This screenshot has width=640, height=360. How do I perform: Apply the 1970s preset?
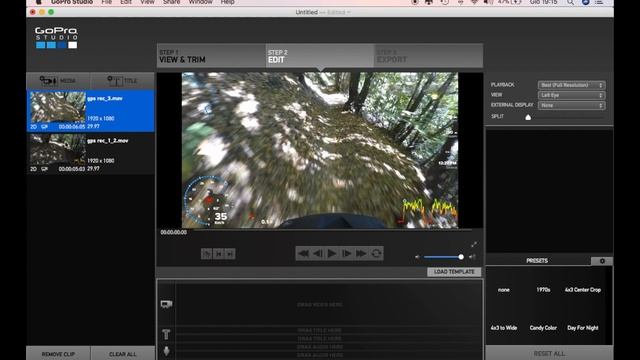(x=543, y=290)
